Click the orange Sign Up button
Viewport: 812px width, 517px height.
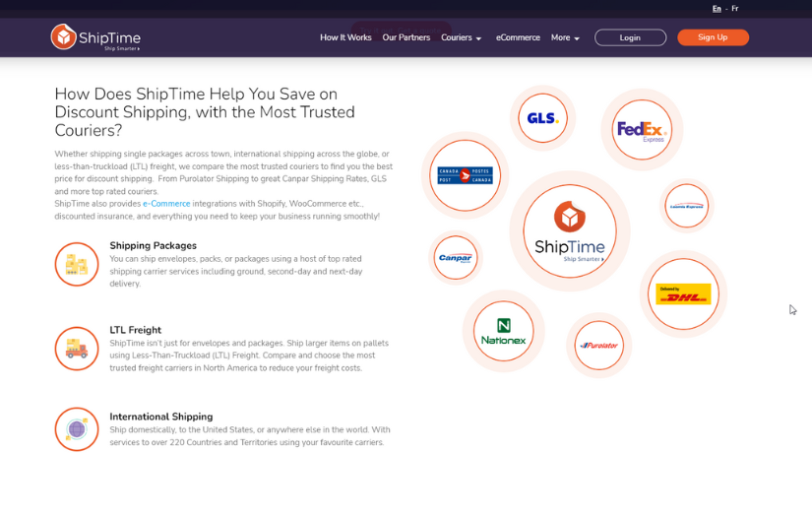pos(713,37)
